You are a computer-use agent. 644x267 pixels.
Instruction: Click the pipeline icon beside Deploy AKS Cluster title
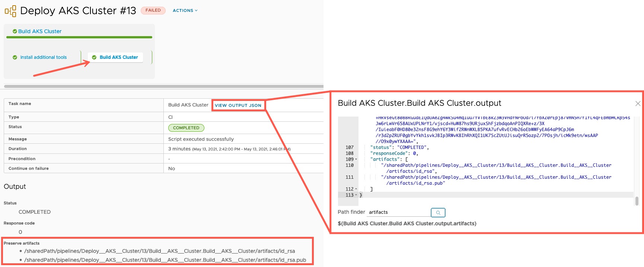(10, 11)
